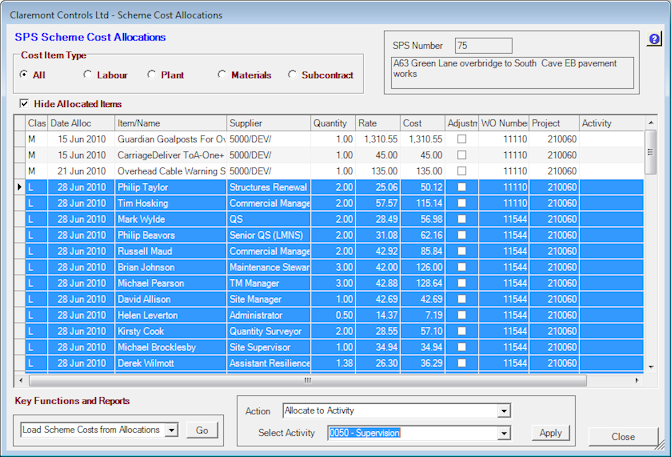Click horizontal scrollbar left arrow
671x457 pixels.
21,380
